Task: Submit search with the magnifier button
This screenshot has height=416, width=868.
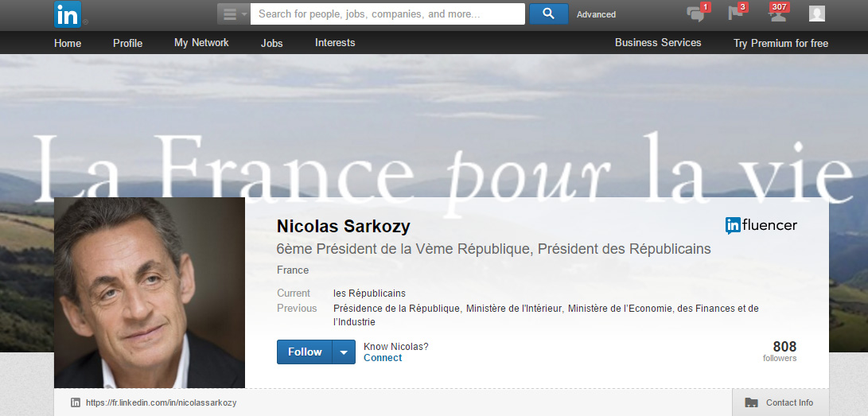Action: point(549,14)
